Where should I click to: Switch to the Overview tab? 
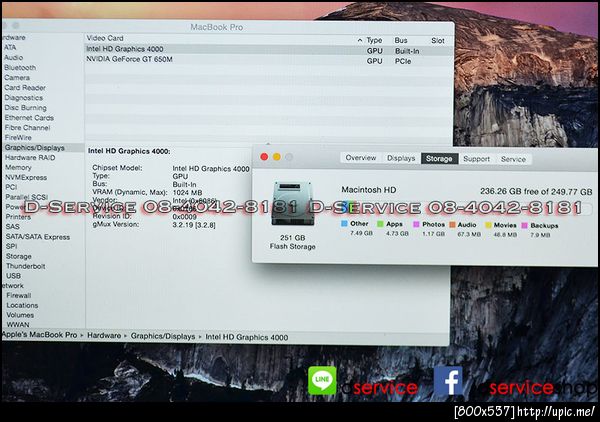360,158
